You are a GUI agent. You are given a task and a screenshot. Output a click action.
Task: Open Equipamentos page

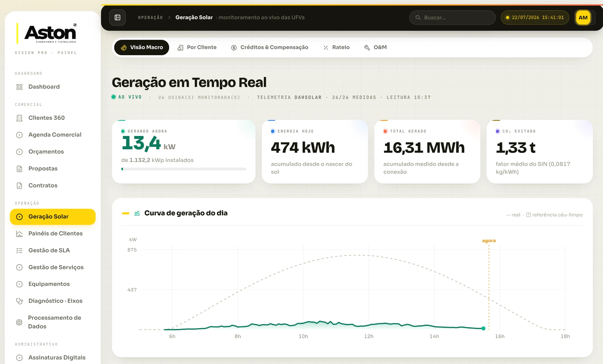tap(53, 284)
